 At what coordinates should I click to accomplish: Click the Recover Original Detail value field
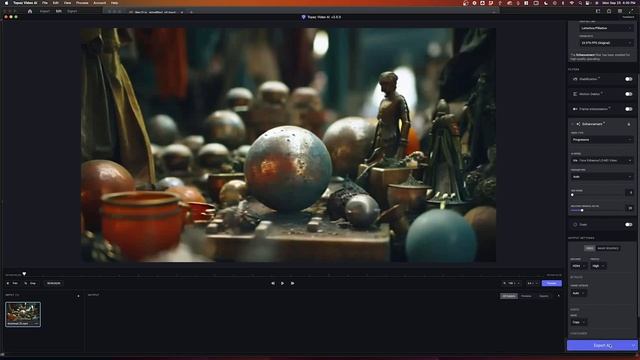[629, 208]
